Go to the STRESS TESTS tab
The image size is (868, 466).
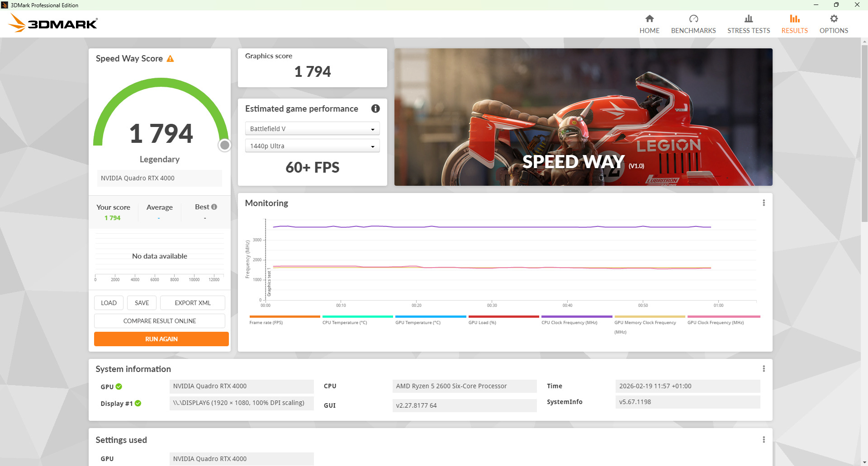click(749, 24)
